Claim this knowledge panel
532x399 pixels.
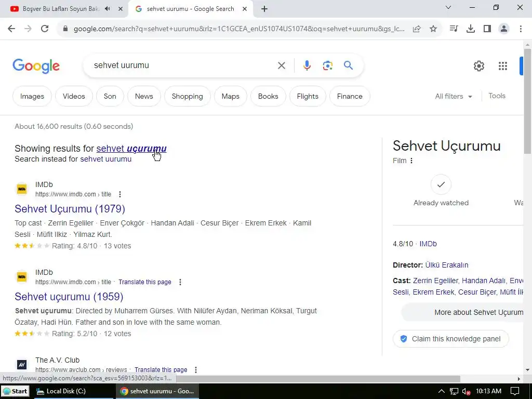pos(451,339)
